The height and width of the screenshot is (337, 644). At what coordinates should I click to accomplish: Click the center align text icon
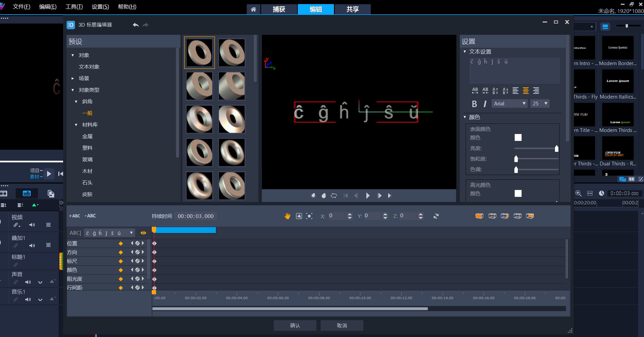526,91
